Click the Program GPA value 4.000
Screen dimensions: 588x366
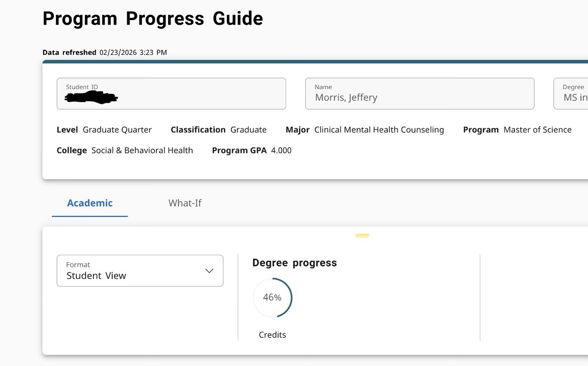click(x=281, y=151)
